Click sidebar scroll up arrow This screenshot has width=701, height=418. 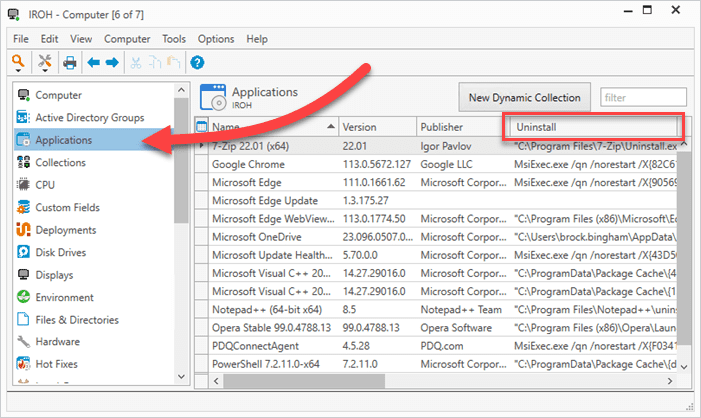coord(181,90)
